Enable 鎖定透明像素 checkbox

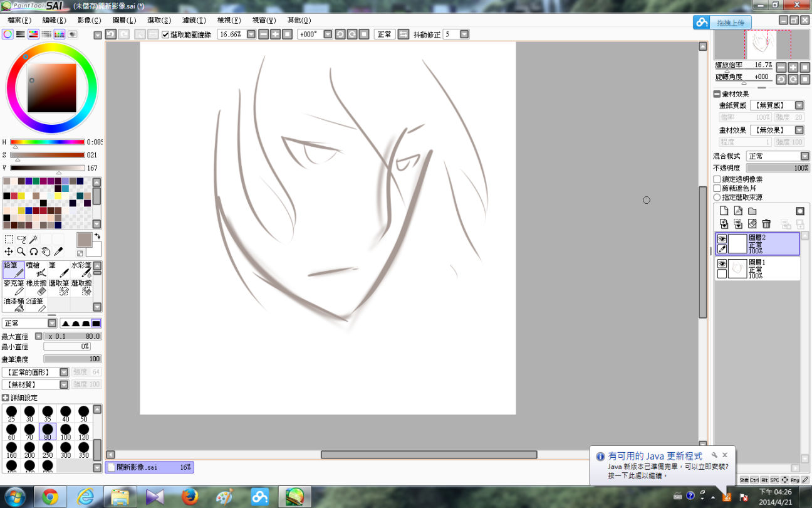[x=717, y=179]
